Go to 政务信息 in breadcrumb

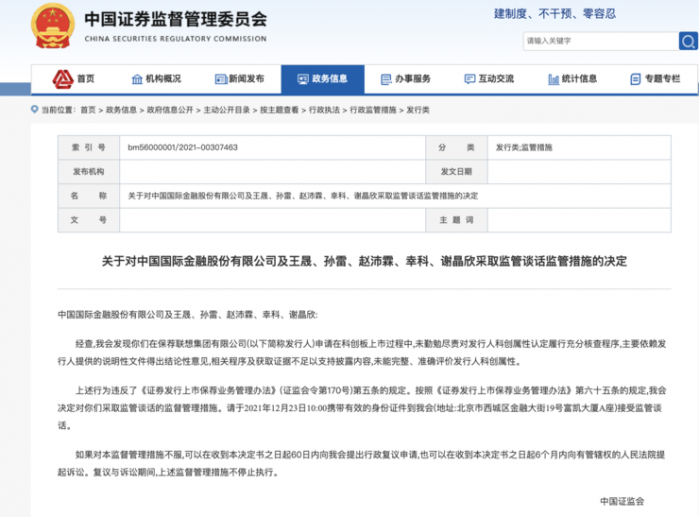point(121,110)
